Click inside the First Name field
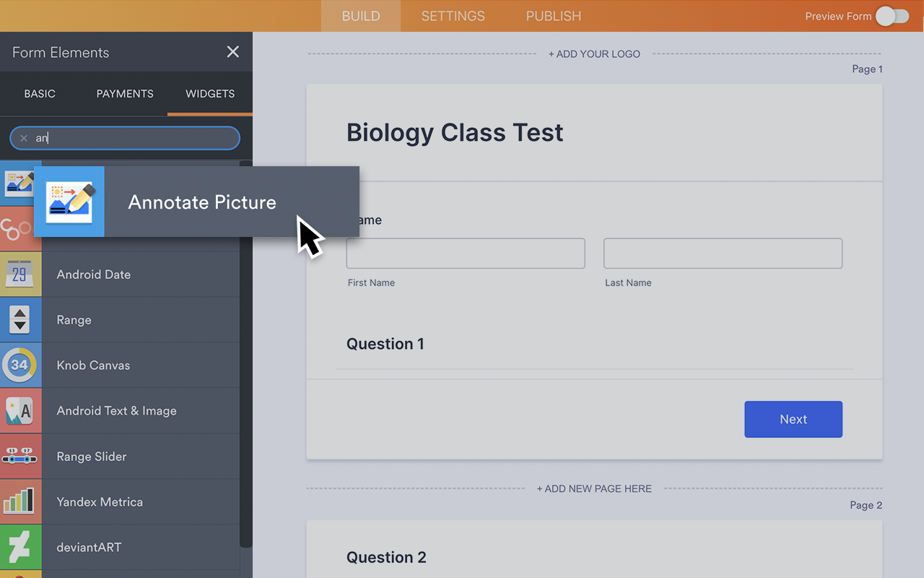924x578 pixels. [x=465, y=253]
